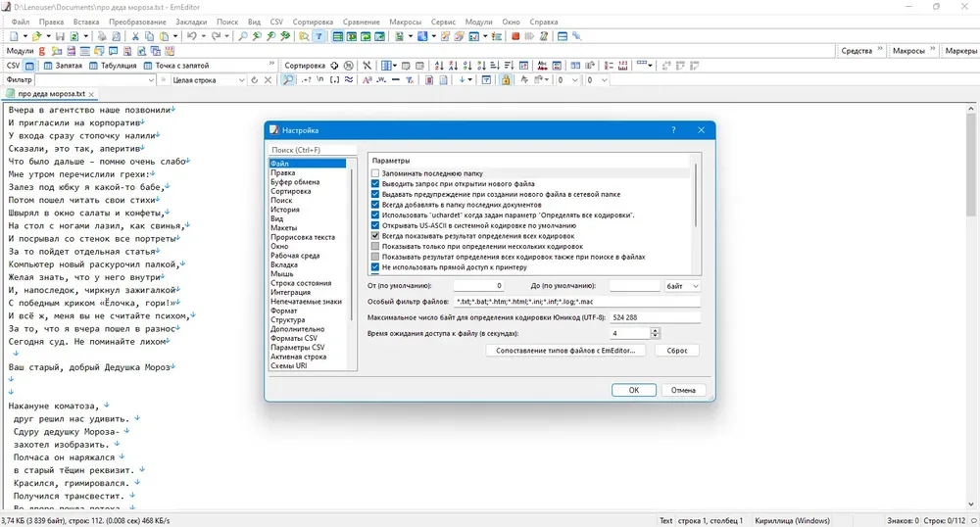
Task: Click the filter Match Case Aa icon
Action: tap(367, 80)
